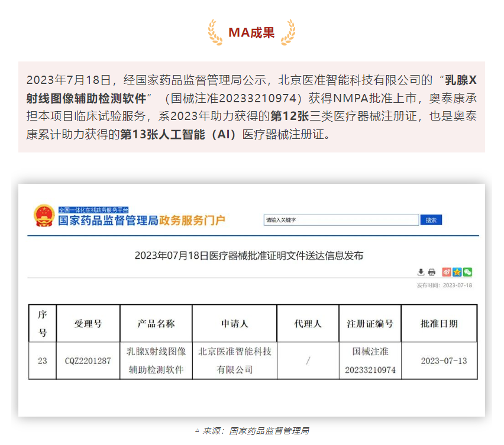Focus the 请输入关键字 search field
Image resolution: width=504 pixels, height=445 pixels.
(x=341, y=220)
